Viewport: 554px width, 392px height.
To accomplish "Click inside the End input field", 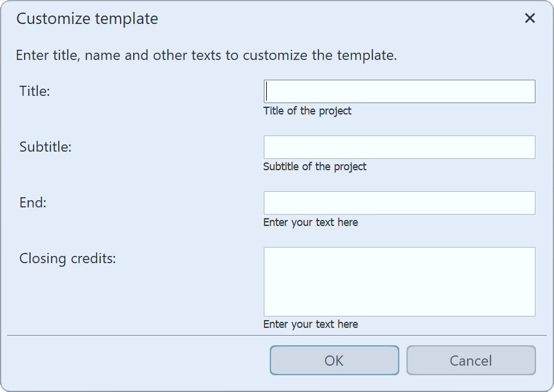I will tap(399, 203).
